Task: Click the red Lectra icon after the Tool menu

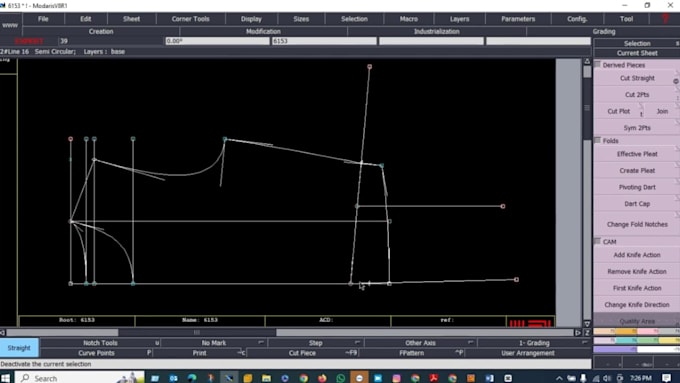Action: [665, 19]
